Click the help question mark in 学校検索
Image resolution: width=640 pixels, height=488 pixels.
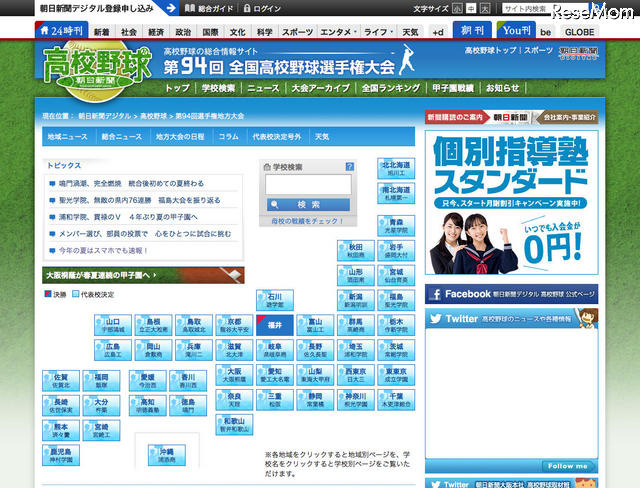[350, 166]
